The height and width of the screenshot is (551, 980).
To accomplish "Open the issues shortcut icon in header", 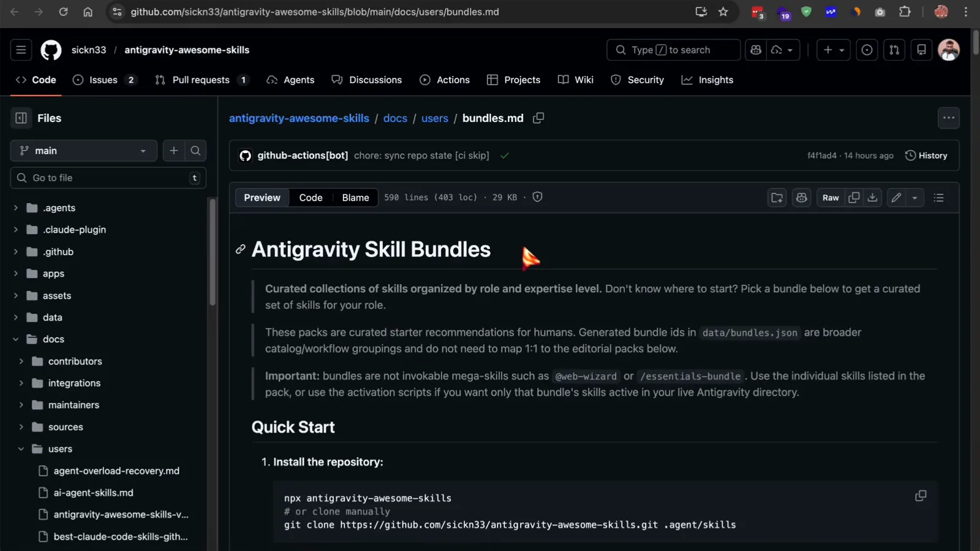I will coord(867,50).
